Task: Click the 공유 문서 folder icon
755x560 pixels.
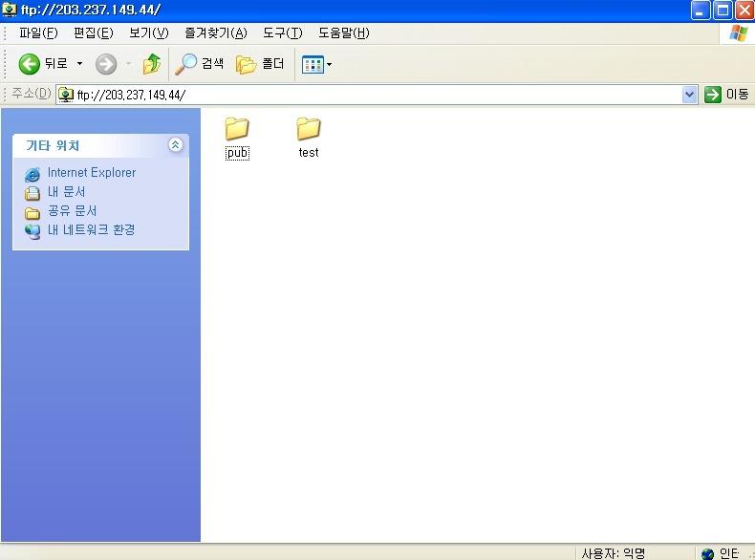Action: point(32,213)
